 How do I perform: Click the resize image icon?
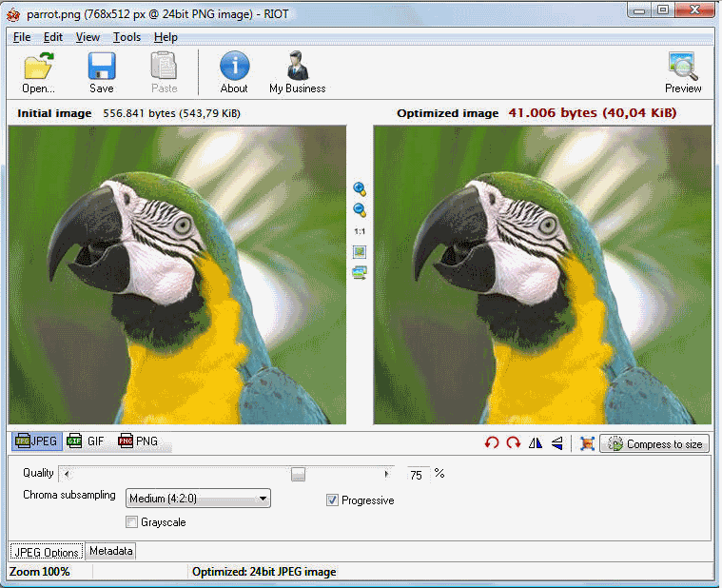click(x=587, y=443)
